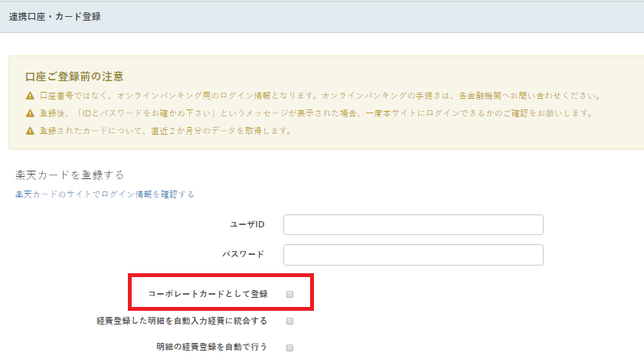Click warning icon beside 口座番号ではなく notice
Image resolution: width=644 pixels, height=359 pixels.
(x=30, y=96)
